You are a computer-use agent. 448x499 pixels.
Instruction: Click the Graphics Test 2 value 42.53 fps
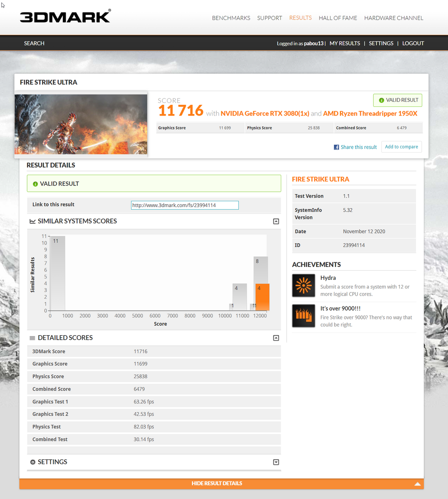tap(144, 414)
